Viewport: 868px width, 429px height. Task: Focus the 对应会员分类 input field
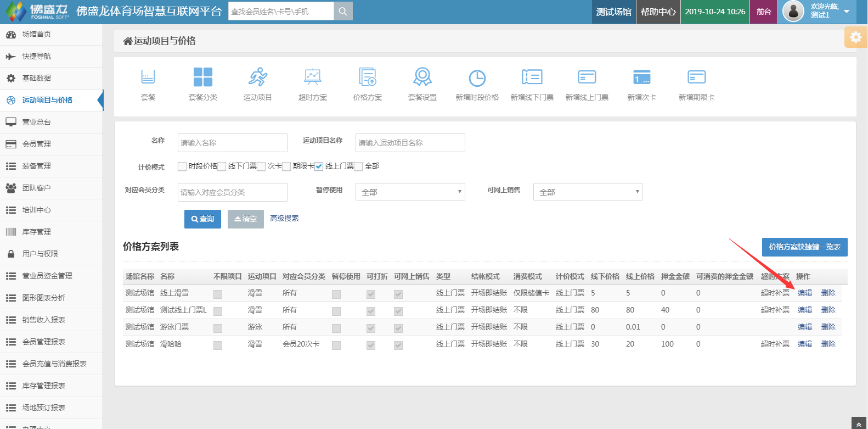233,192
